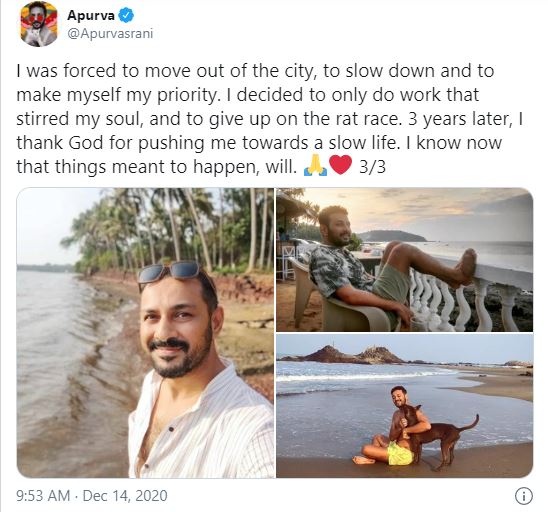Open the @Apurvasrani handle link

click(x=110, y=34)
